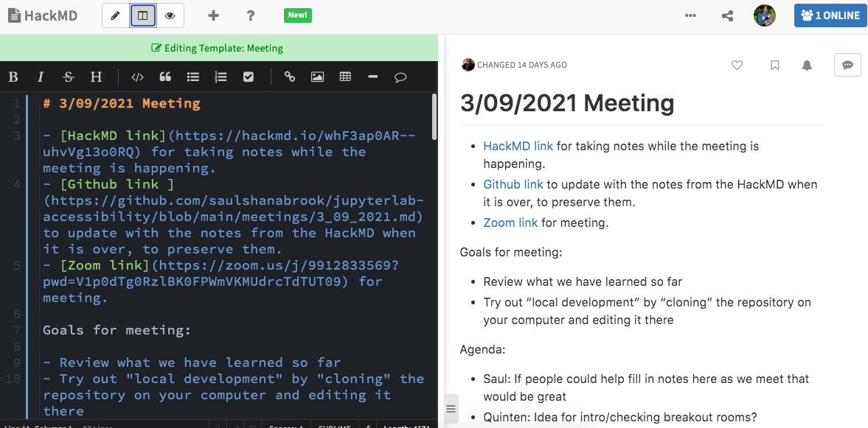Click your profile avatar picture
This screenshot has width=868, height=428.
pyautogui.click(x=765, y=15)
